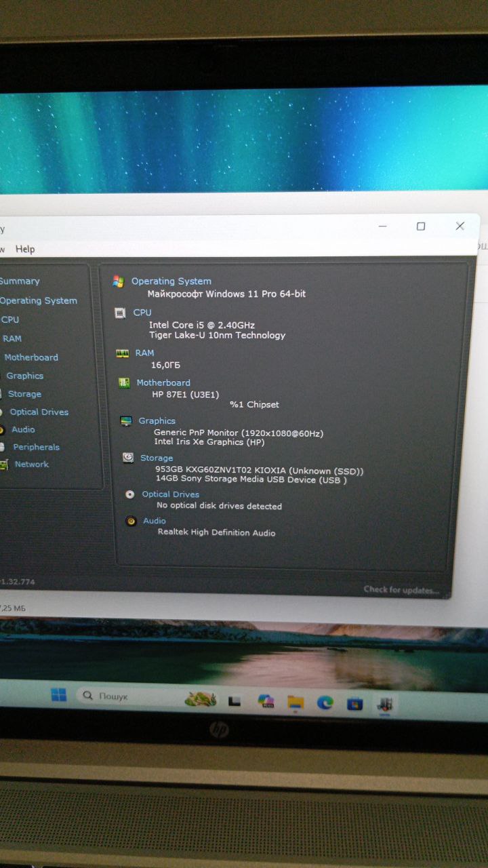Open the Motherboard section in sidebar
The width and height of the screenshot is (488, 868).
point(31,357)
